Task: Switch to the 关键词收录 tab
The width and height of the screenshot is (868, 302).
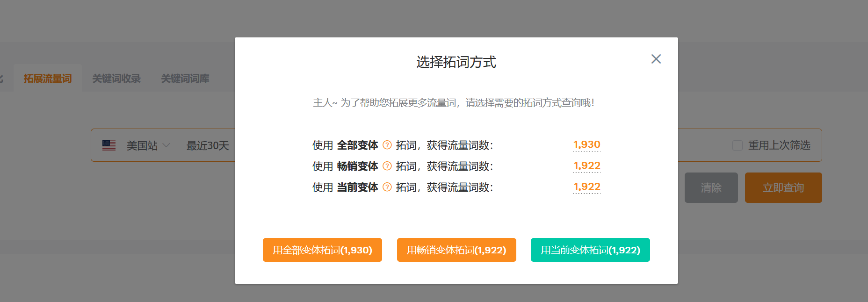Action: [116, 78]
